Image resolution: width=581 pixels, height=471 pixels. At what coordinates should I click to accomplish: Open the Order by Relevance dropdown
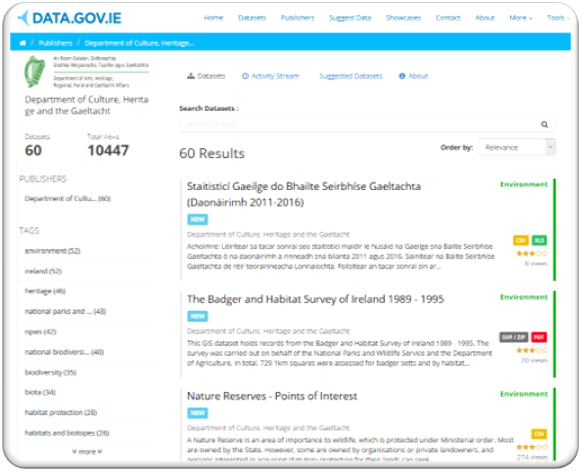pyautogui.click(x=517, y=147)
